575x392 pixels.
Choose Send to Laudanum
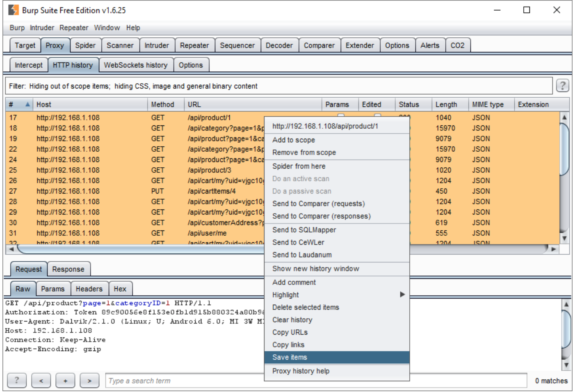point(337,255)
